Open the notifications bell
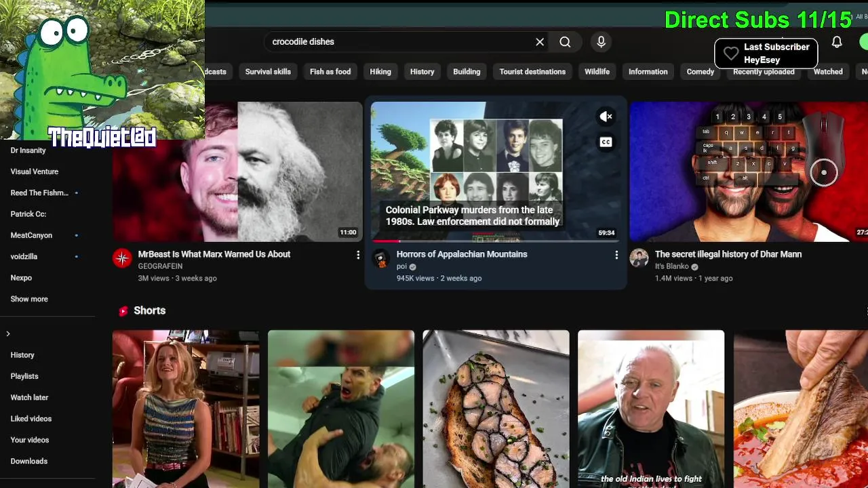 click(x=837, y=42)
